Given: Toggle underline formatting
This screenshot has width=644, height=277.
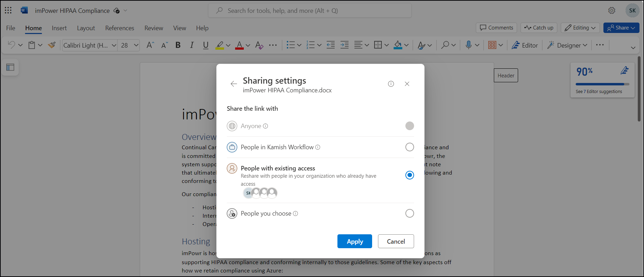Looking at the screenshot, I should (x=206, y=45).
